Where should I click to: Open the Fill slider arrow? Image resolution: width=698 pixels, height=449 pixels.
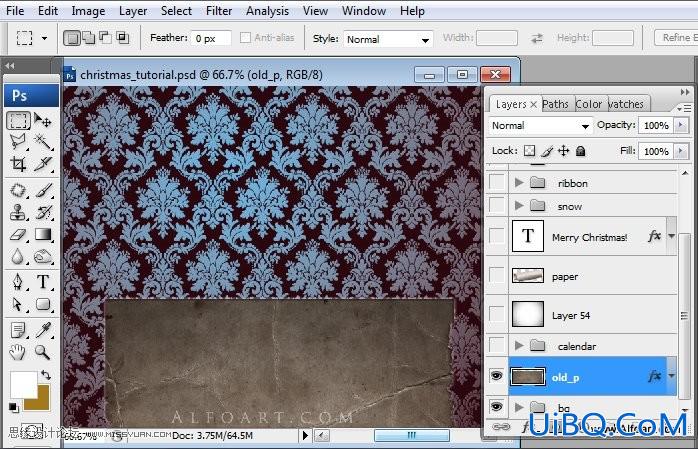(x=680, y=151)
